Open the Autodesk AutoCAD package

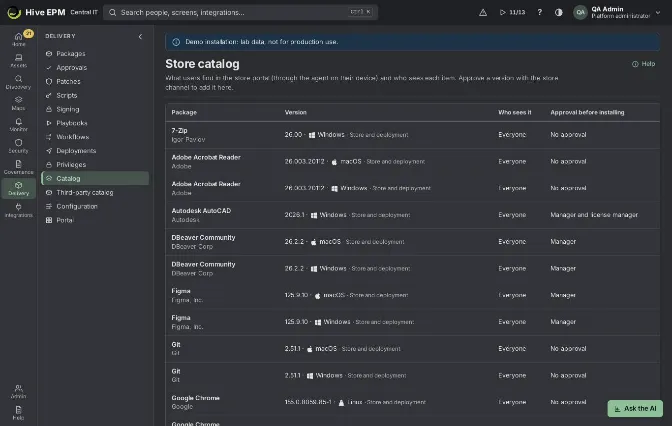click(412, 215)
